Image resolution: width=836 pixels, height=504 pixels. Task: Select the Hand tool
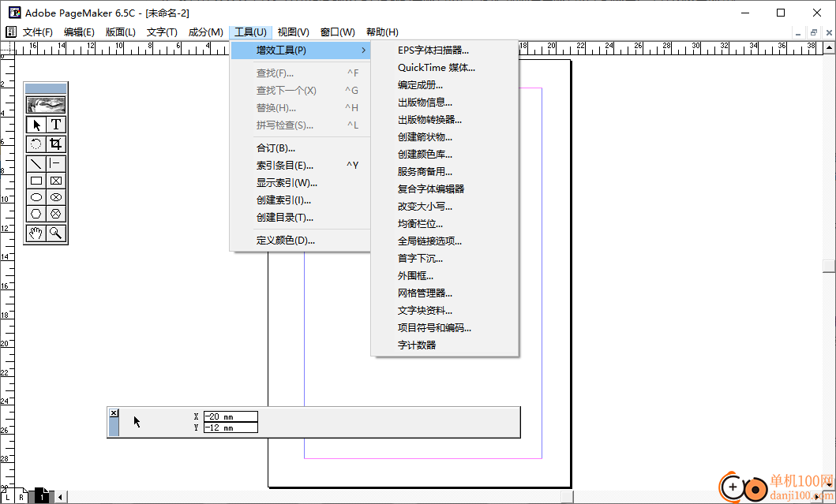(x=36, y=233)
